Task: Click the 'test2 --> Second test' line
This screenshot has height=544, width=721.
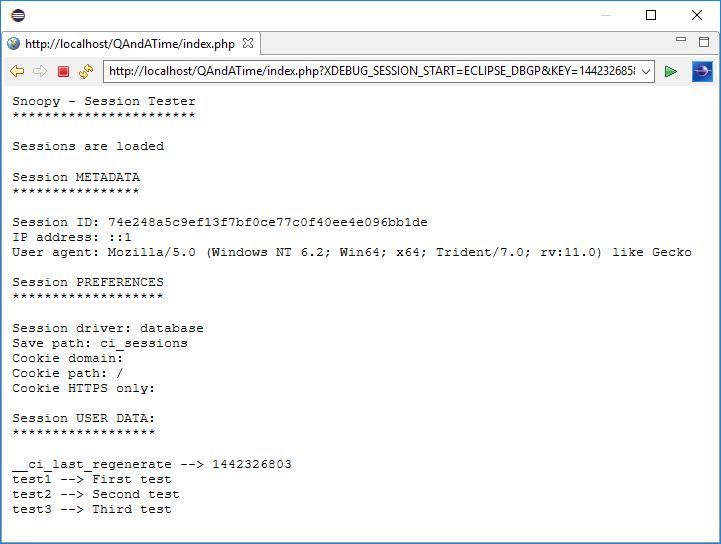Action: (x=96, y=494)
